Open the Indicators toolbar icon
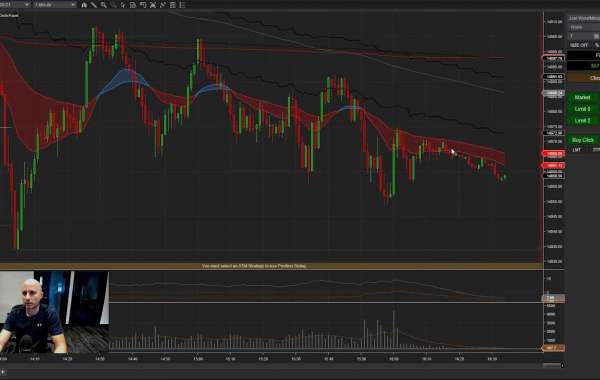Viewport: 600px width, 380px height. pyautogui.click(x=153, y=5)
